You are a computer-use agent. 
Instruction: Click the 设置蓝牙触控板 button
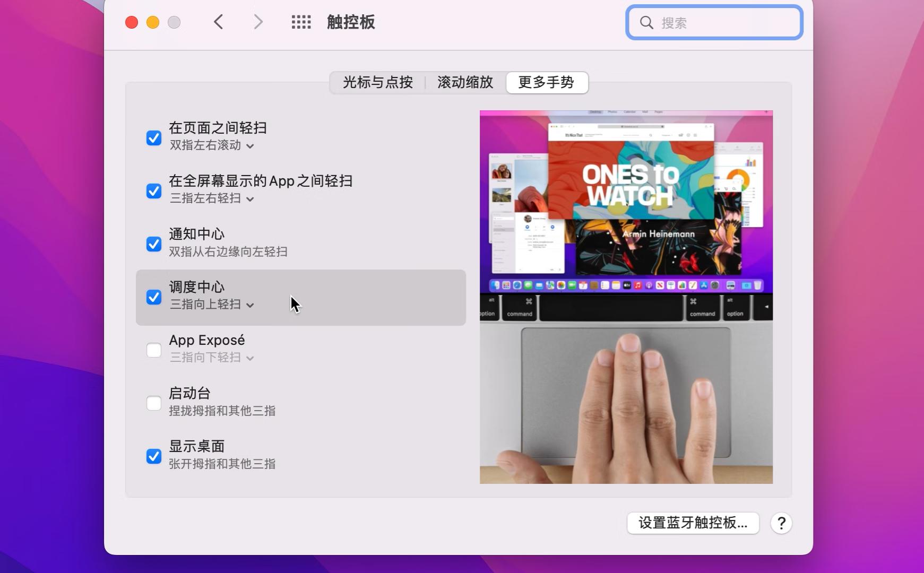[x=694, y=523]
